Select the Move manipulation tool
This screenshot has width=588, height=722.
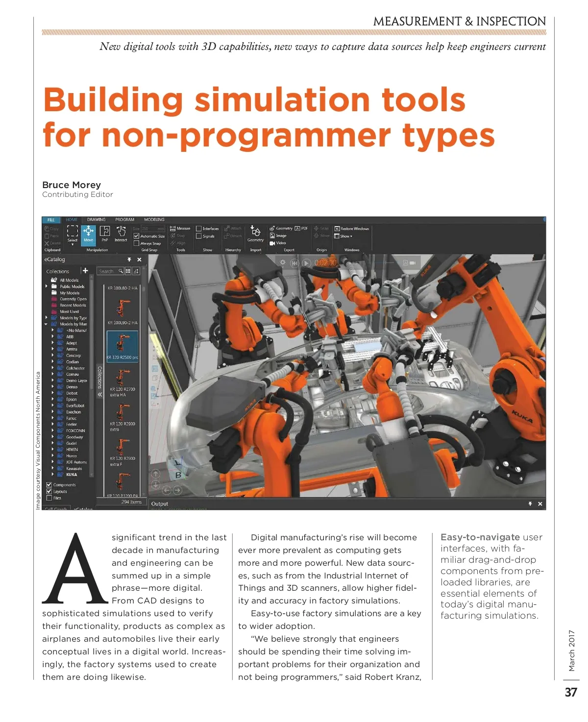(x=88, y=234)
